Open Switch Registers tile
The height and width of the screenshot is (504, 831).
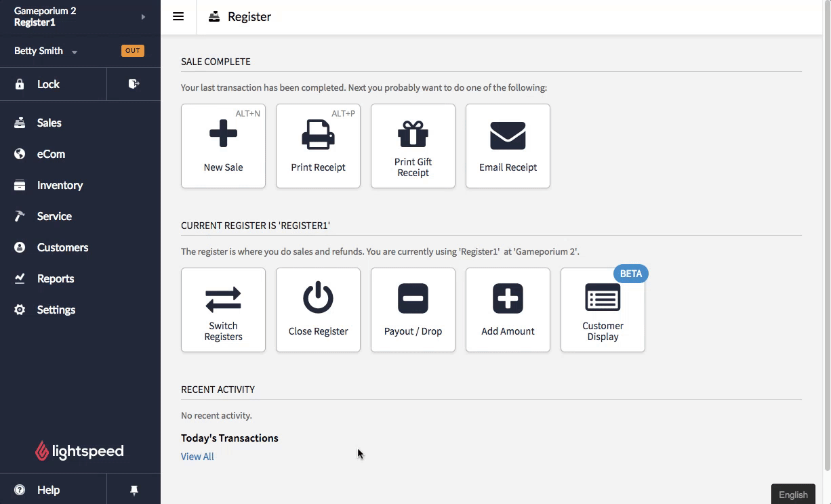pos(223,310)
